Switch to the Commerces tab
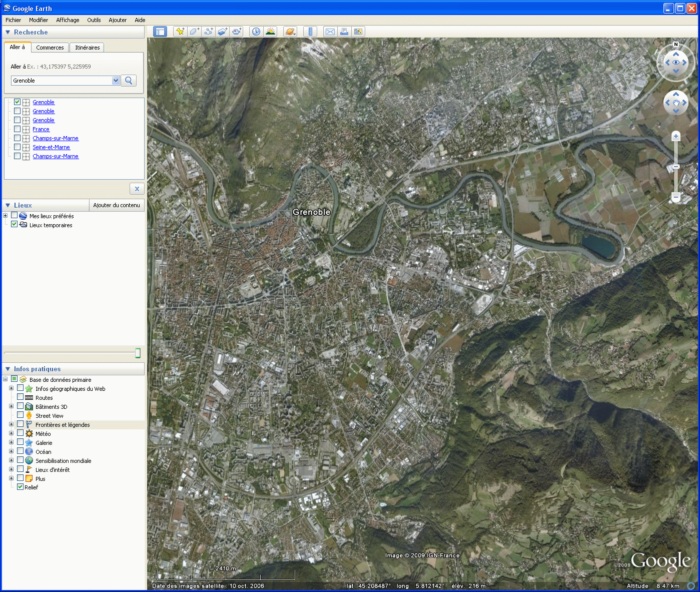This screenshot has height=592, width=700. tap(50, 48)
